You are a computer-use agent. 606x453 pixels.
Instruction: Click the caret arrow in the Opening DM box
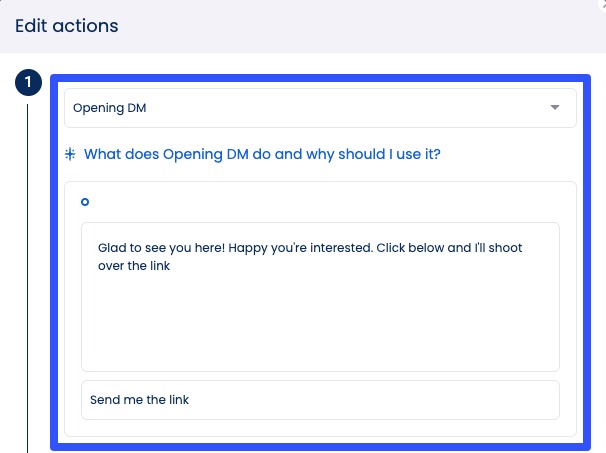coord(555,108)
